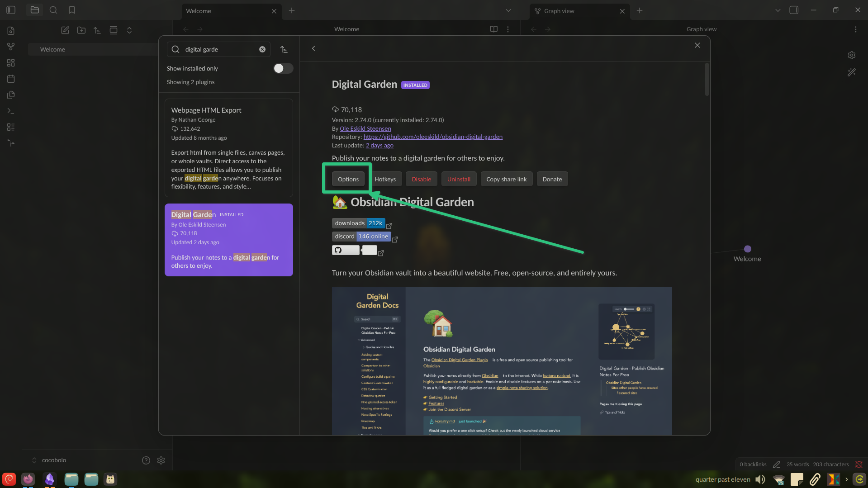Viewport: 868px width, 488px height.
Task: Click the Hotkeys button
Action: (x=385, y=179)
